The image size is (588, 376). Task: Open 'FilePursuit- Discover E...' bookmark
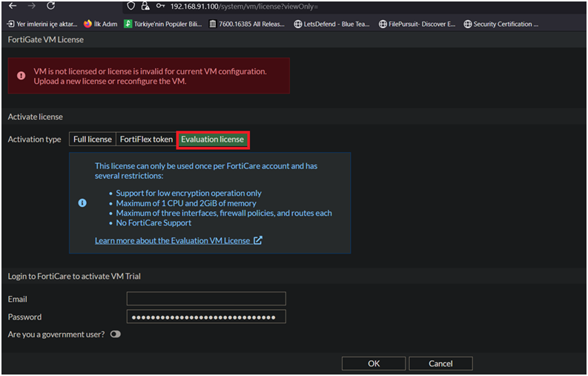[x=417, y=24]
